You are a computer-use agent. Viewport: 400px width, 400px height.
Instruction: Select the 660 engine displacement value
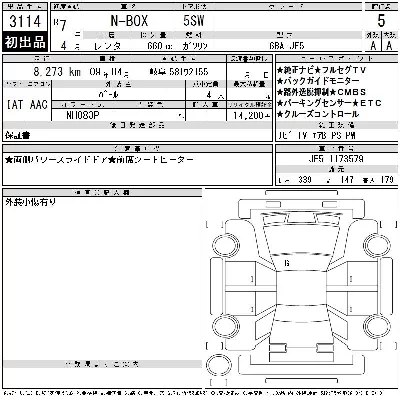[x=155, y=46]
